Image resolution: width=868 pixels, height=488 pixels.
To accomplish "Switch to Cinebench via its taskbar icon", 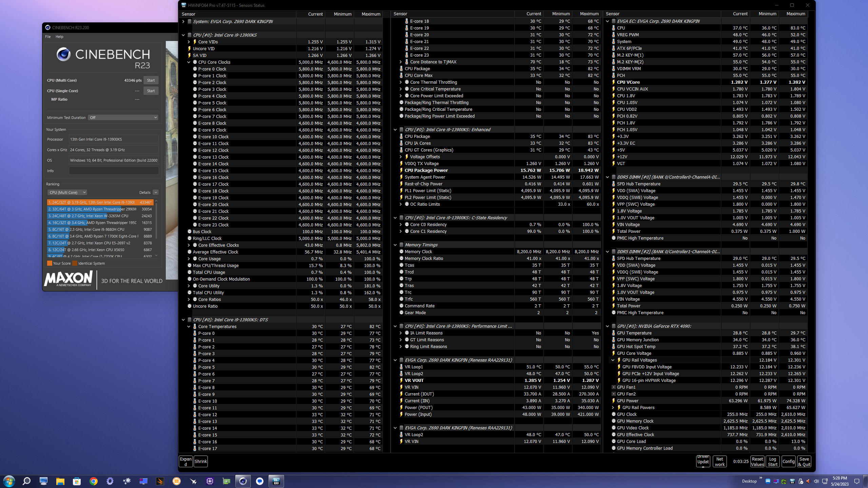I will (243, 481).
